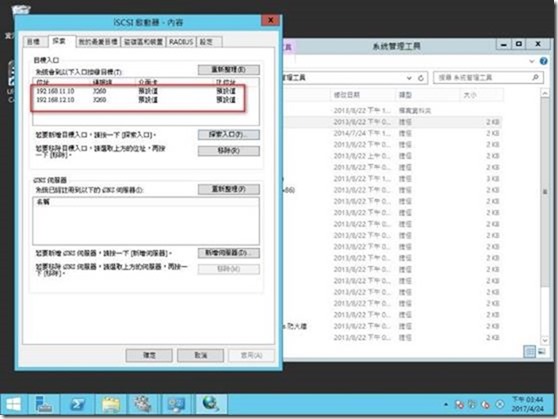
Task: Select the file row dated 2014/7/24
Action: click(x=393, y=133)
